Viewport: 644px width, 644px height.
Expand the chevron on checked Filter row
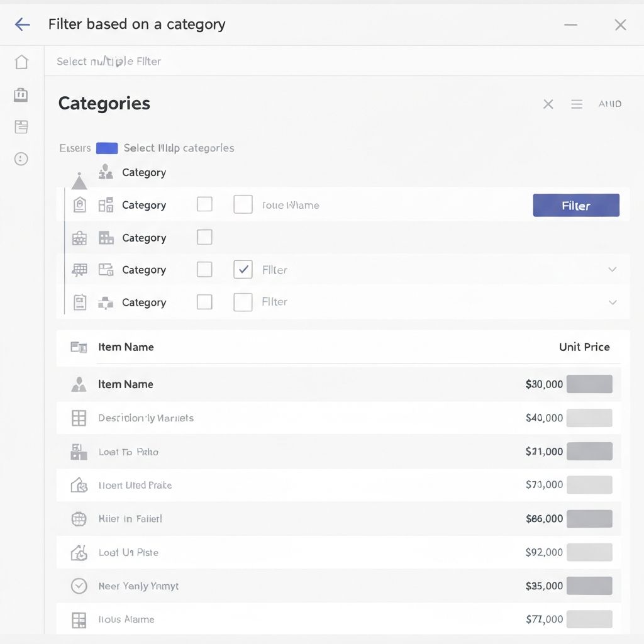[x=612, y=270]
